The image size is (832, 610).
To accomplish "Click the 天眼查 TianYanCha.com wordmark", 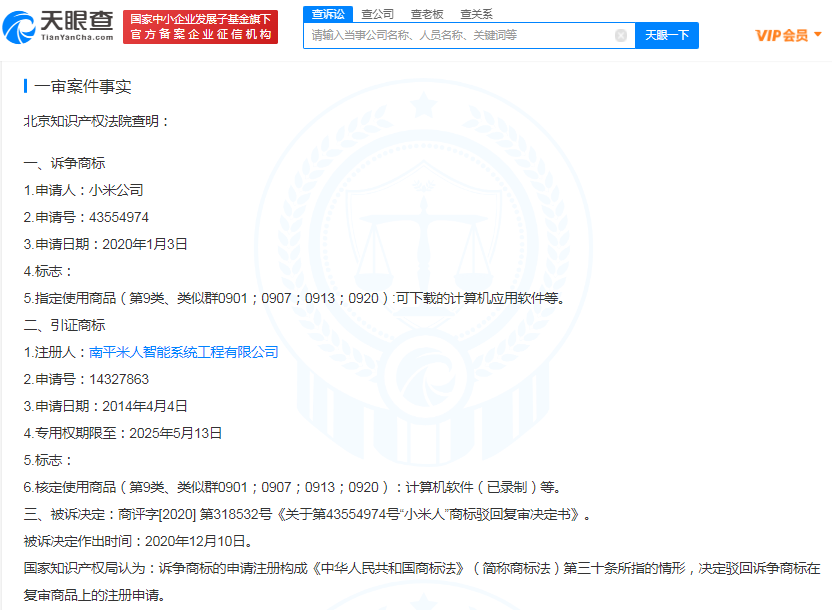I will click(x=77, y=25).
